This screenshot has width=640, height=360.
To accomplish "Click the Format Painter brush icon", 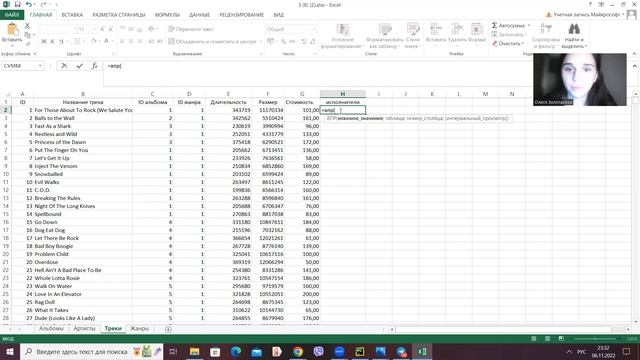I will tap(28, 43).
